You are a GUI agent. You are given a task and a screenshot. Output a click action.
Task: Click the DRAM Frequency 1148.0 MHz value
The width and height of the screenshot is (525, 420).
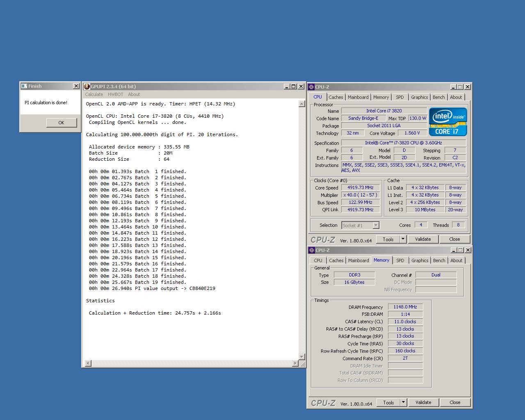405,307
